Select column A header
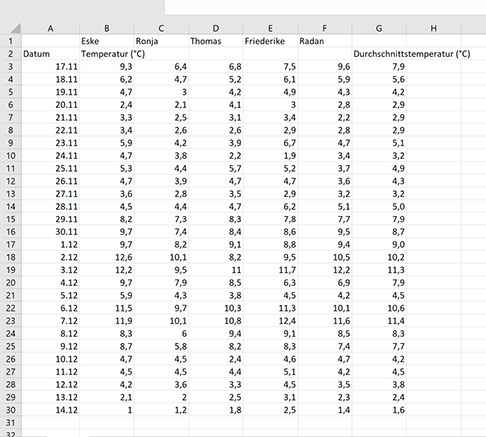Viewport: 486px width, 437px height. pos(51,29)
